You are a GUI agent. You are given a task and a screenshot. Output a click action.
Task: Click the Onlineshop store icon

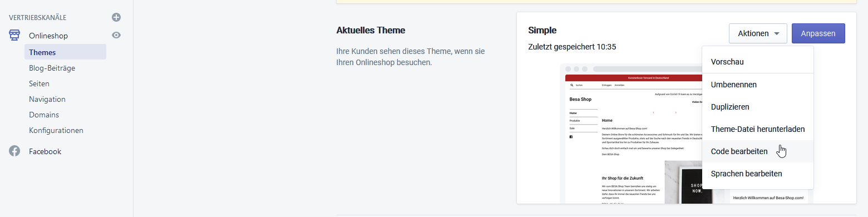[14, 36]
